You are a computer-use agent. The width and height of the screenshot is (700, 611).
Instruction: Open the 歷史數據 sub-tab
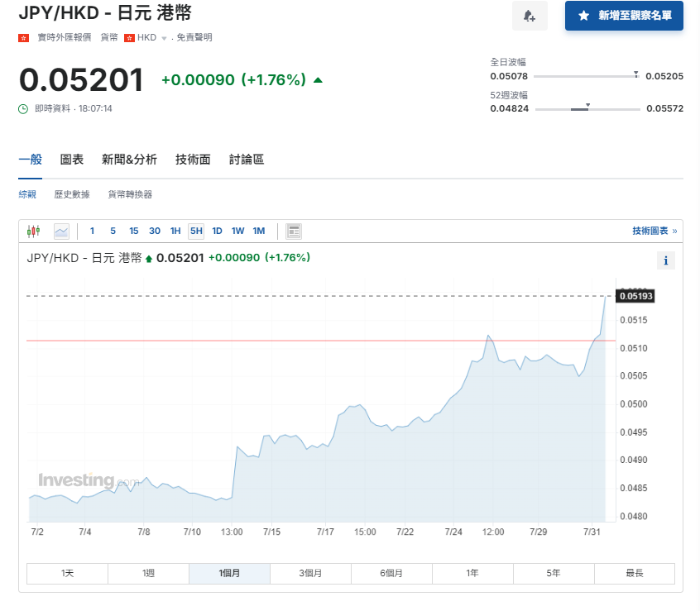click(x=72, y=194)
